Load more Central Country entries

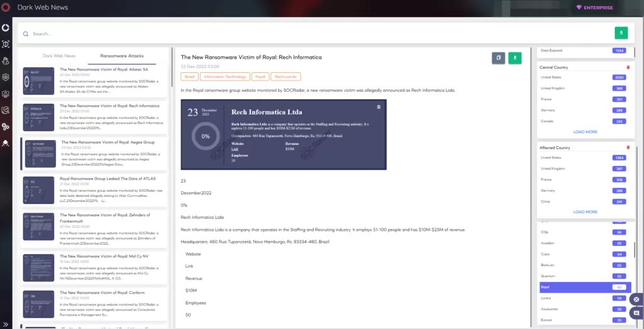[x=586, y=132]
